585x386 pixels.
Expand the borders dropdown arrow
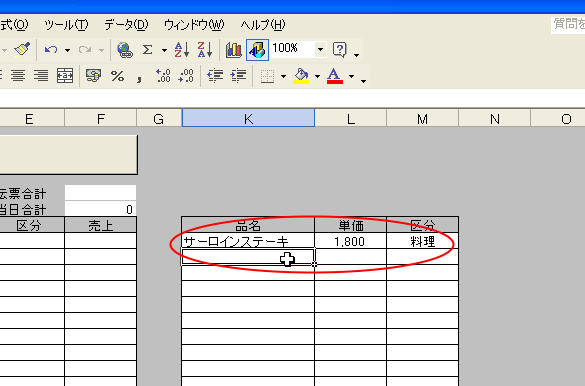[283, 76]
